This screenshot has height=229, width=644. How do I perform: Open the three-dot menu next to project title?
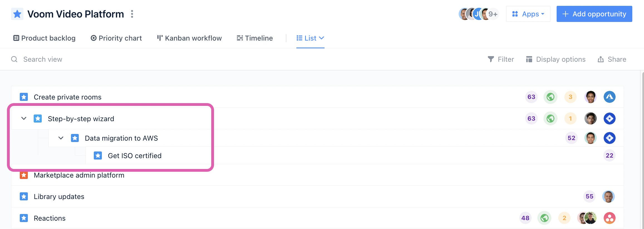click(x=132, y=14)
